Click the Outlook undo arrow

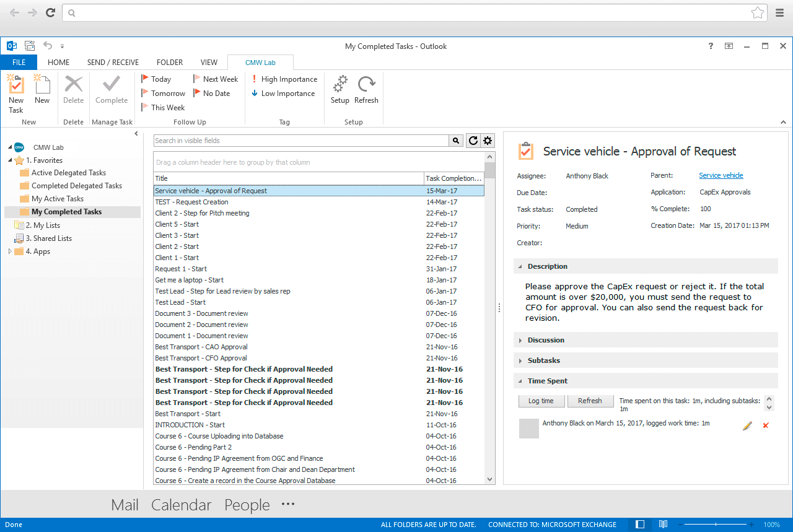coord(48,46)
